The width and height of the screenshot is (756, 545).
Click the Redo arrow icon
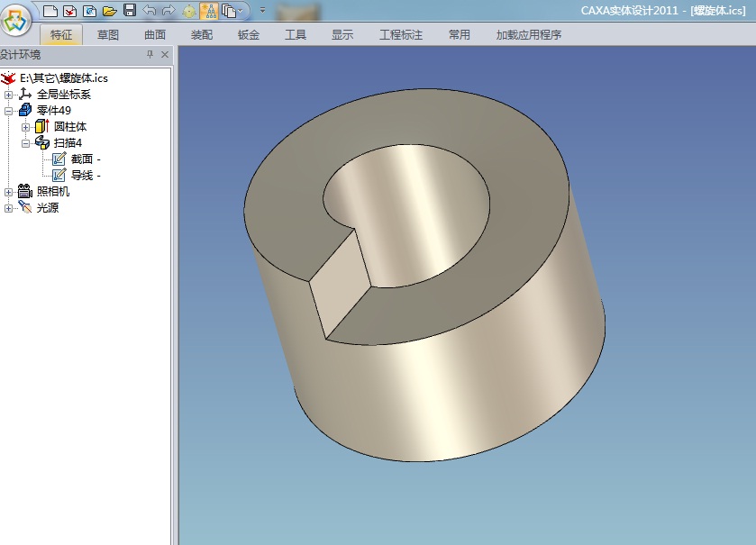168,11
